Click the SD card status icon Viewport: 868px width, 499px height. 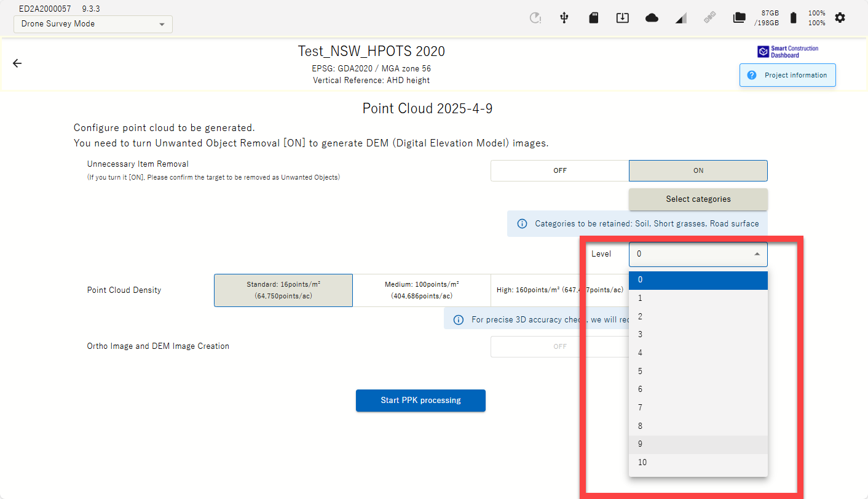pos(593,18)
